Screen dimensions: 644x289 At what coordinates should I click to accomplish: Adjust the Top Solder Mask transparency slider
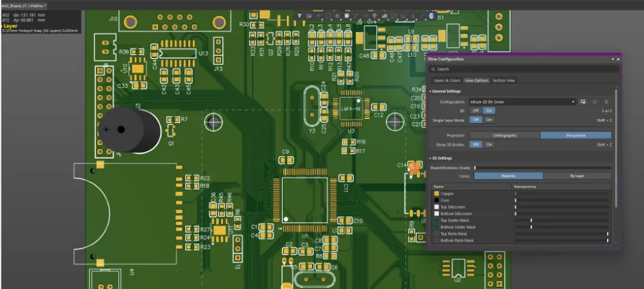pyautogui.click(x=561, y=221)
